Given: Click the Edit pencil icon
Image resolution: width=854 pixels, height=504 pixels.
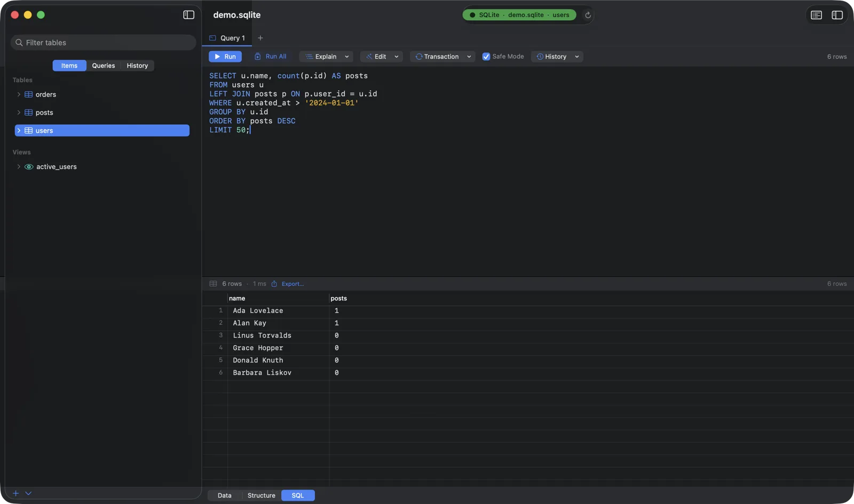Looking at the screenshot, I should [369, 57].
